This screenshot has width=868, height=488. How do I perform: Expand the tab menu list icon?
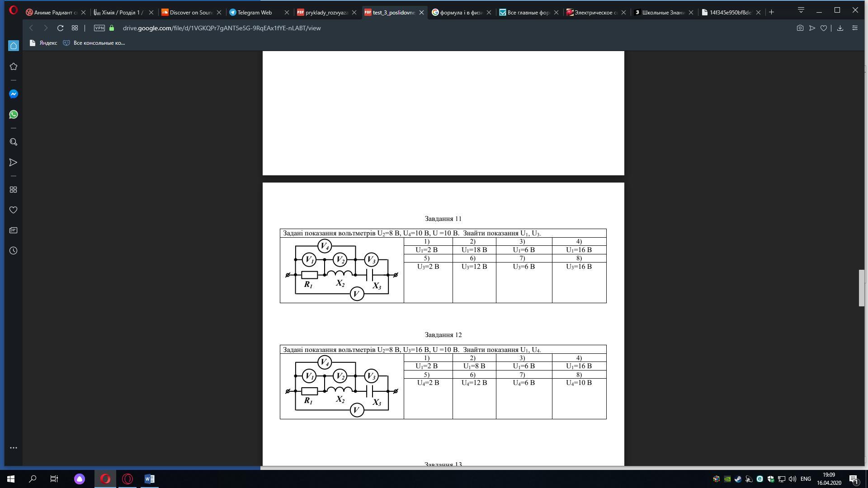[x=801, y=10]
